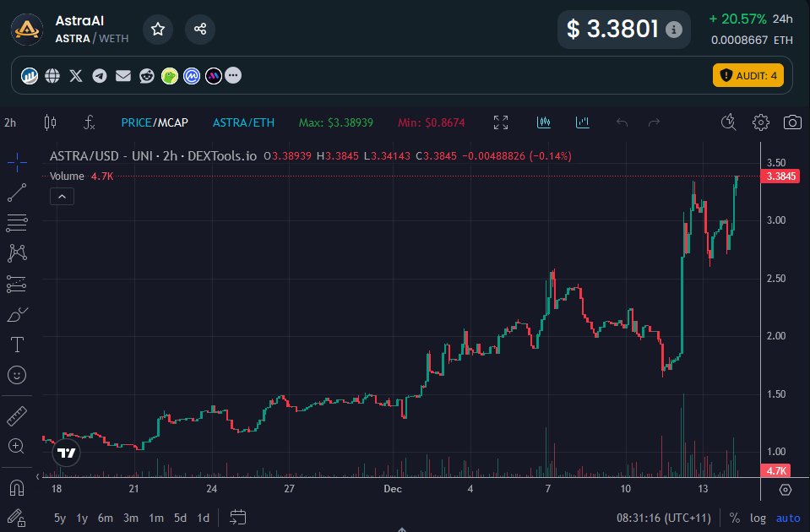Image resolution: width=810 pixels, height=532 pixels.
Task: Open price scale settings target icon
Action: [786, 490]
